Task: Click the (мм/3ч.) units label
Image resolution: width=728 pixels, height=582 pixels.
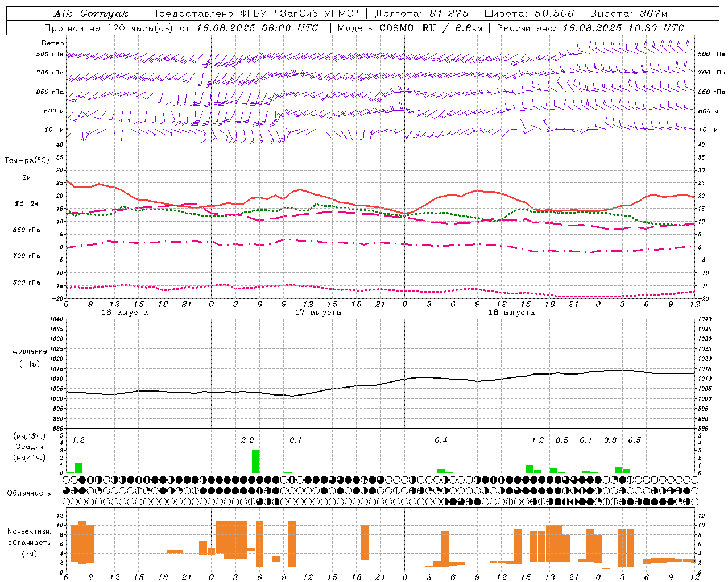Action: click(28, 436)
